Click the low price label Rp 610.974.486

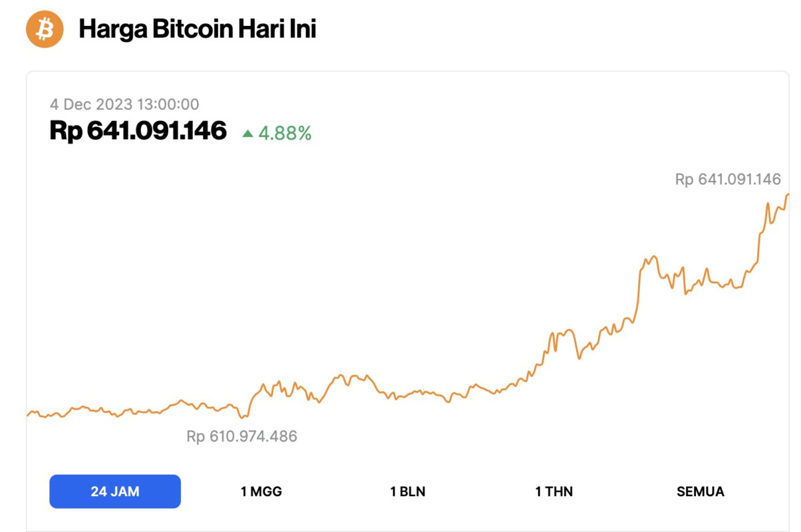click(x=241, y=437)
